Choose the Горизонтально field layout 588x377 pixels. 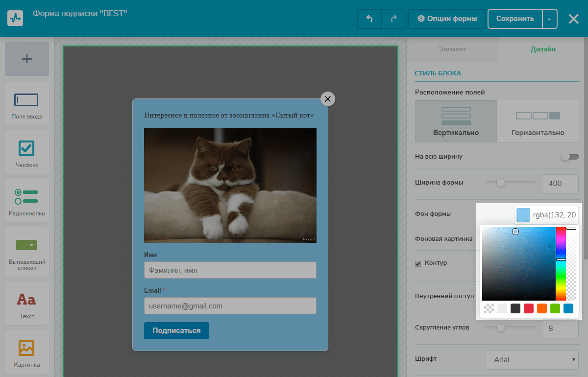[x=538, y=121]
